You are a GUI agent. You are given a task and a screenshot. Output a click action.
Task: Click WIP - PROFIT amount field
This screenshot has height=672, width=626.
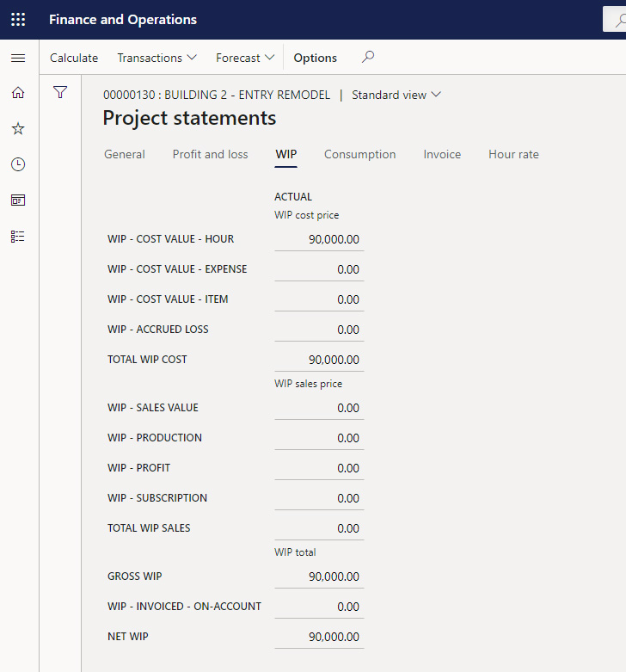(319, 468)
